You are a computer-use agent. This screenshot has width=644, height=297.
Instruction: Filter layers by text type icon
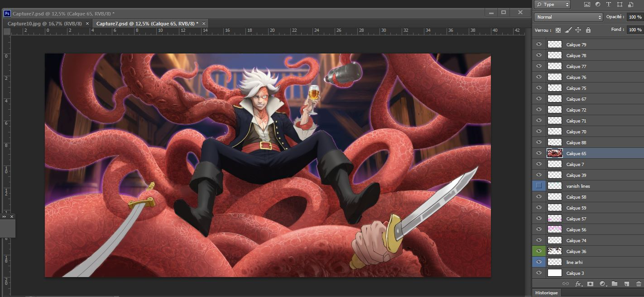[608, 5]
